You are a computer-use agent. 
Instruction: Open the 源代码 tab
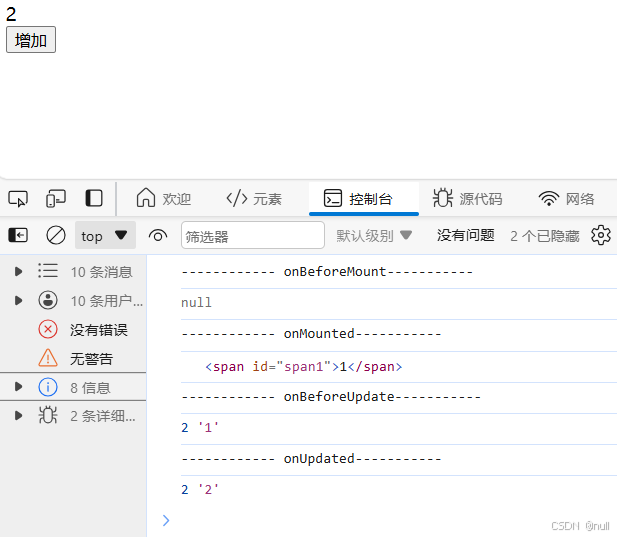coord(467,198)
